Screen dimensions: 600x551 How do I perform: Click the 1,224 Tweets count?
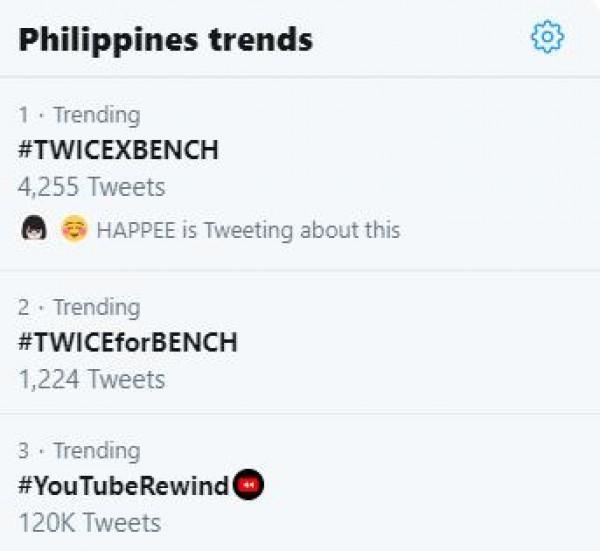point(91,379)
